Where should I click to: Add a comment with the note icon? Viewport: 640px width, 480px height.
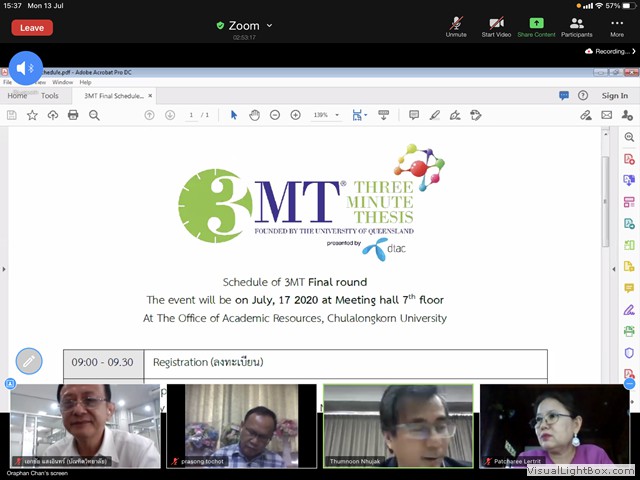tap(414, 115)
